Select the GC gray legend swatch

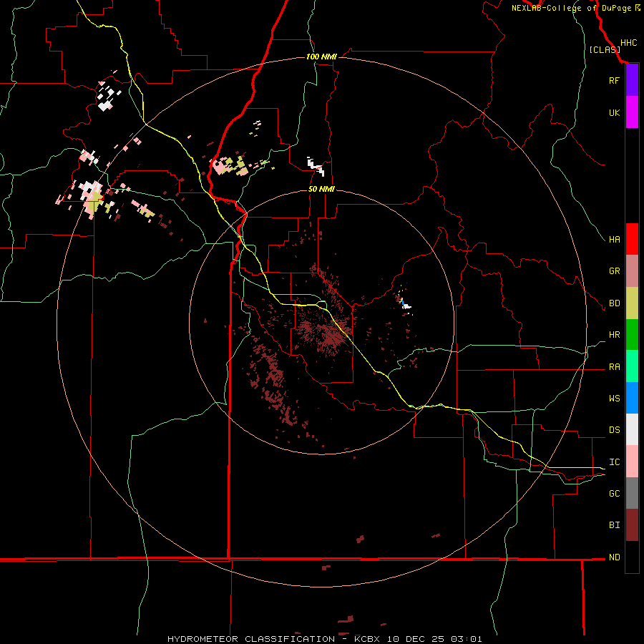[x=632, y=493]
